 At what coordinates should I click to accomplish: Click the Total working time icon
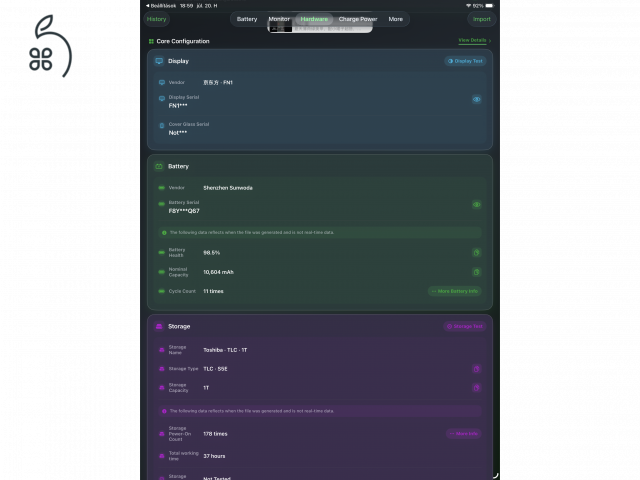tap(162, 456)
